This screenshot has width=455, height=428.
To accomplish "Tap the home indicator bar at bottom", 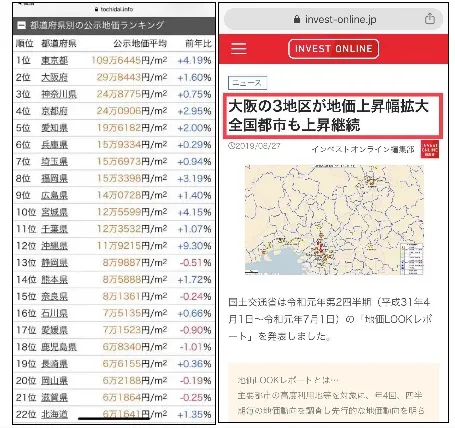I will 114,418.
